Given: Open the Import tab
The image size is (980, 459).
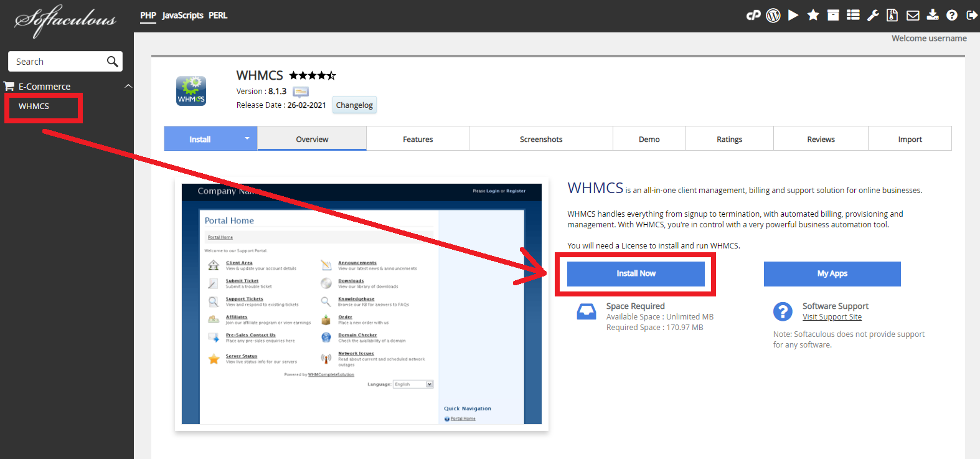Looking at the screenshot, I should point(910,139).
